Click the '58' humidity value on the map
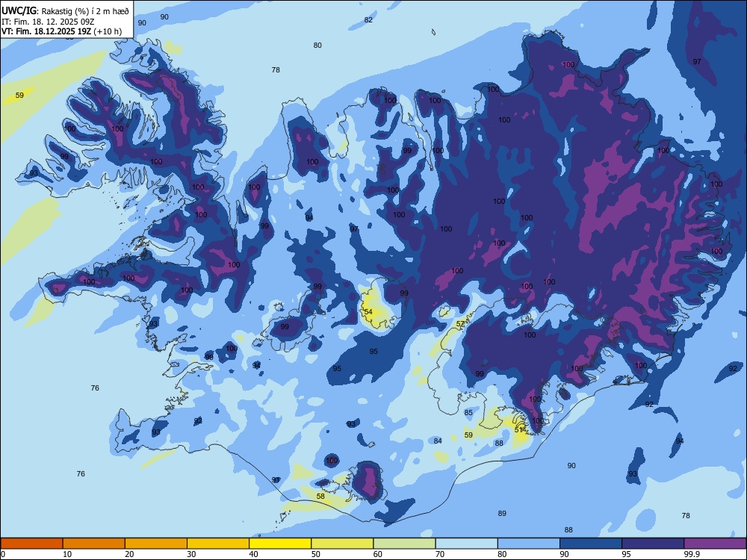This screenshot has width=747, height=560. coord(320,497)
